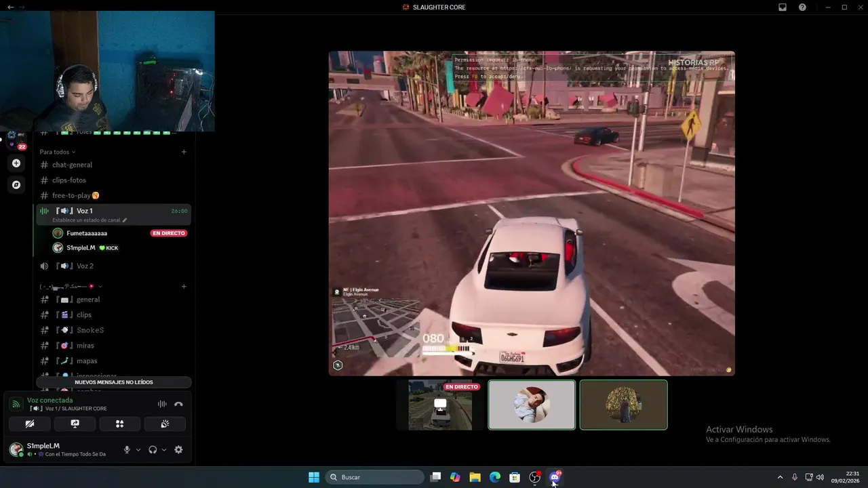Image resolution: width=868 pixels, height=488 pixels.
Task: Click the Voz conectada status text
Action: (x=50, y=401)
